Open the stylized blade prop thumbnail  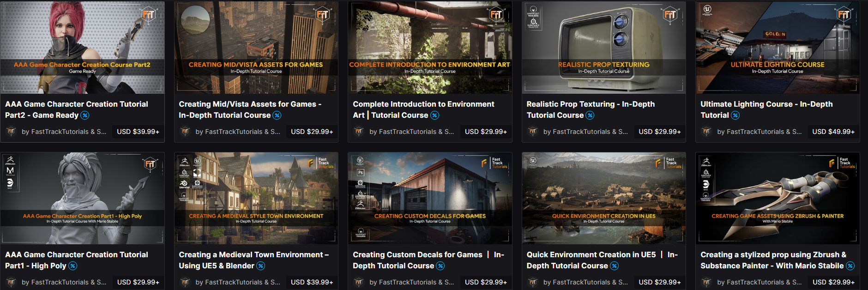(x=778, y=198)
